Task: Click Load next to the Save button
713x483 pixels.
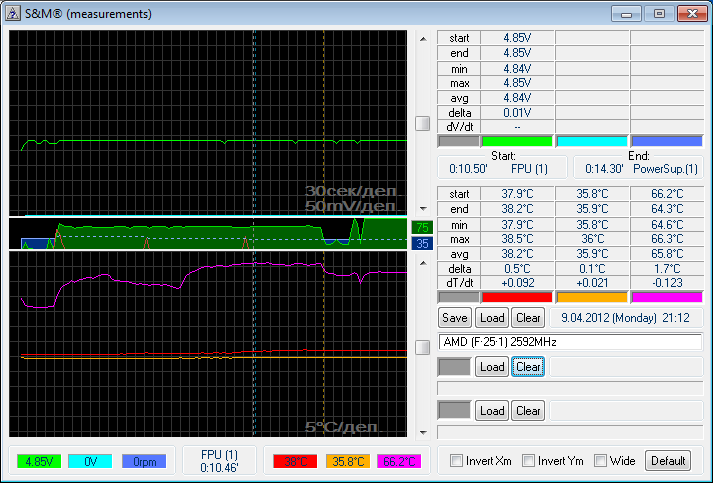Action: pyautogui.click(x=491, y=318)
